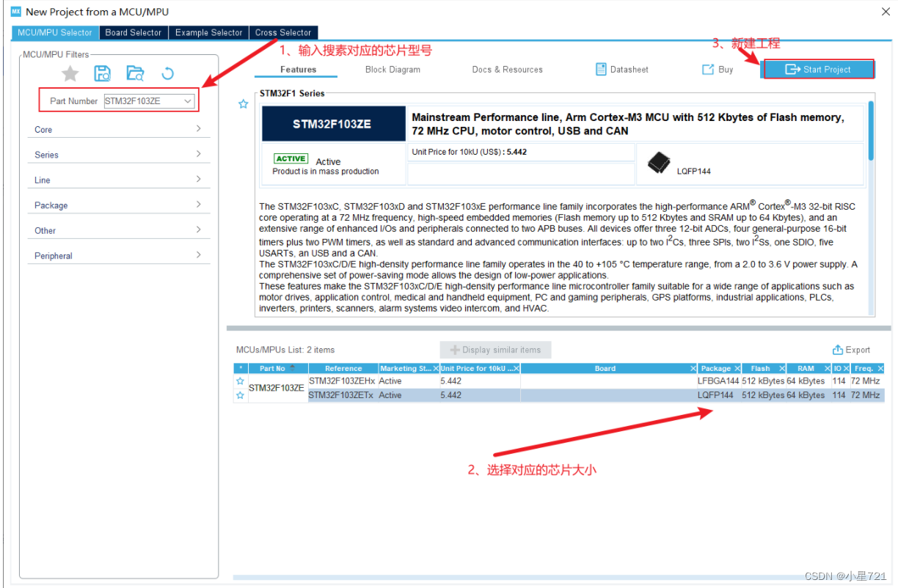Click the Buy button
Screen dimensions: 898x588
[x=718, y=70]
